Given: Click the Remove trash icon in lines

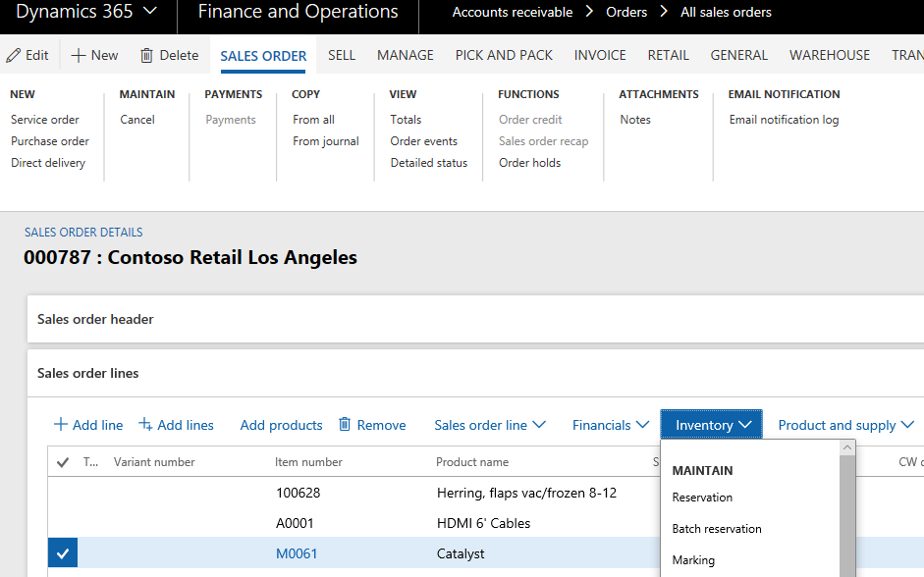Looking at the screenshot, I should coord(345,425).
